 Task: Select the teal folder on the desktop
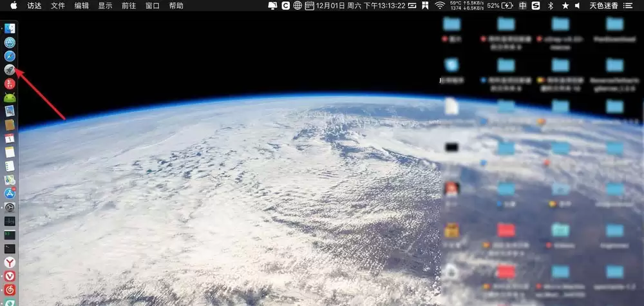[561, 230]
